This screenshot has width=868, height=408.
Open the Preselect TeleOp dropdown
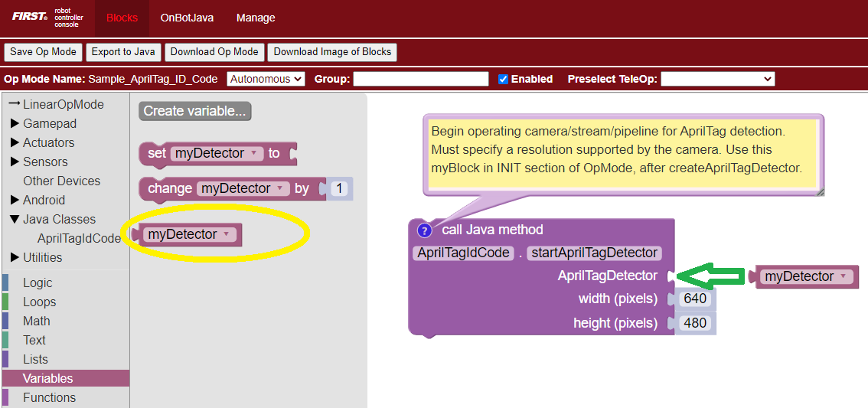point(717,79)
